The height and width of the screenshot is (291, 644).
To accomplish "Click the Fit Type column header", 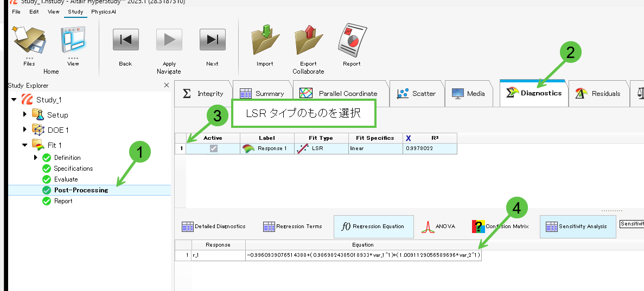I will click(x=321, y=138).
